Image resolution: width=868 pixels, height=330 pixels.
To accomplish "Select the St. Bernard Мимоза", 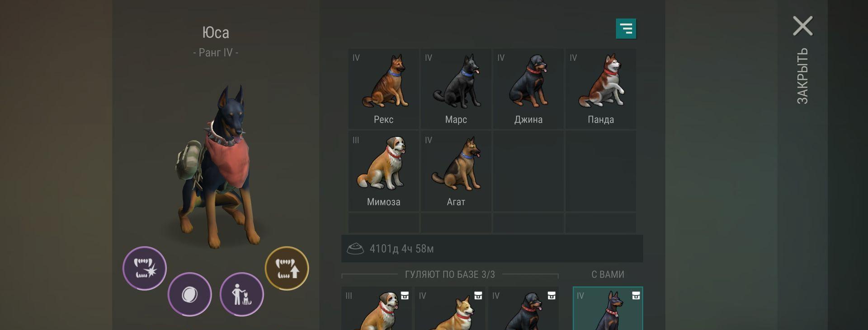I will point(383,171).
